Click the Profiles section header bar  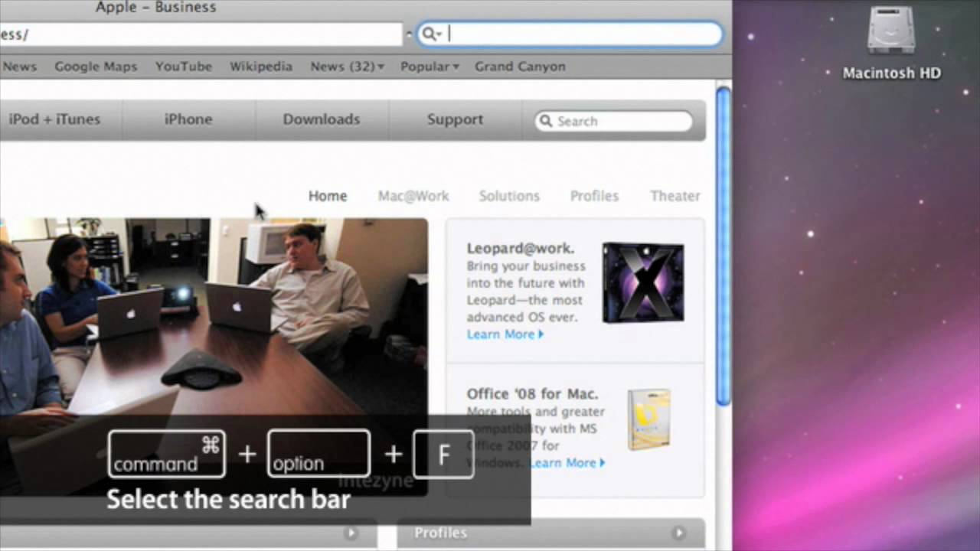coord(550,533)
